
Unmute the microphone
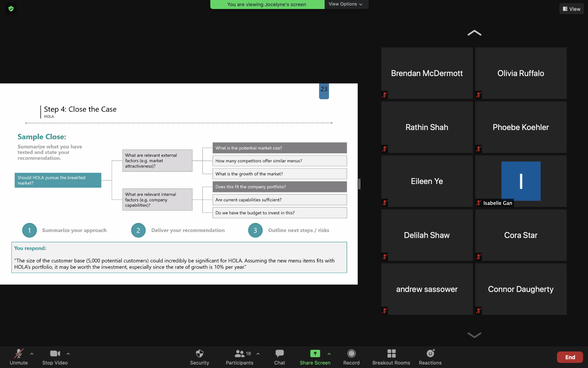19,353
